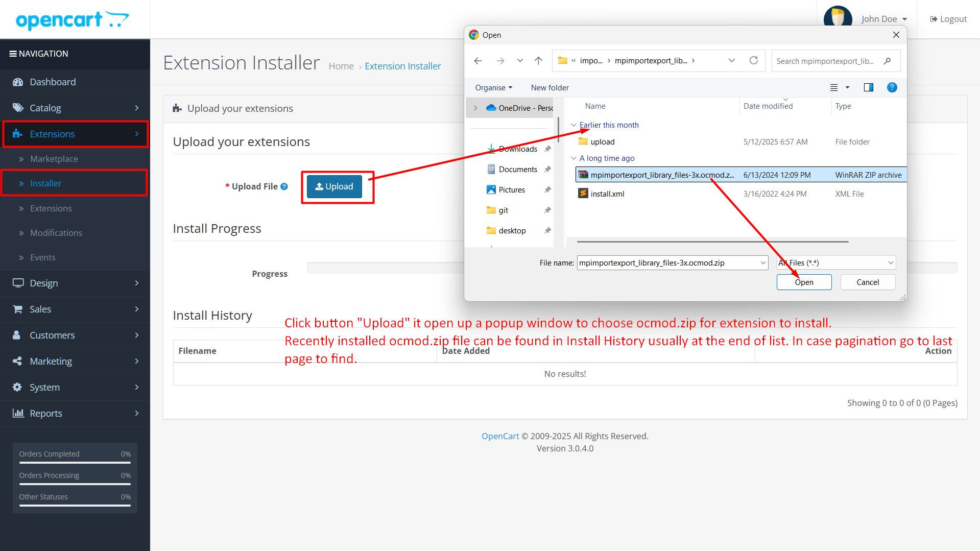Screen dimensions: 980x551
Task: Refresh the file dialog folder
Action: (x=754, y=61)
